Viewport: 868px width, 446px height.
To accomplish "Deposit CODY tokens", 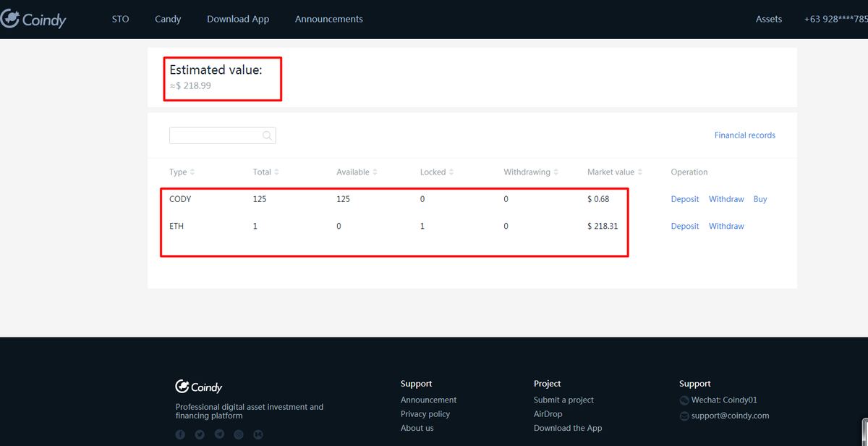I will pos(685,199).
